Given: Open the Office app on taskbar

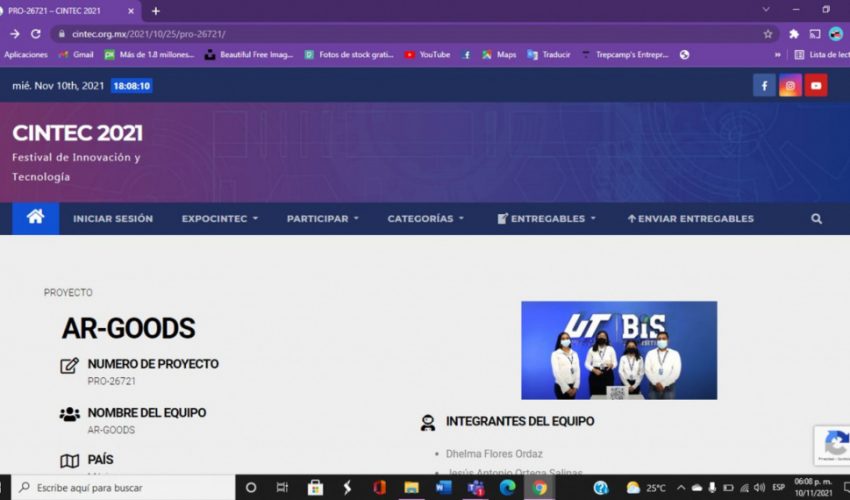Looking at the screenshot, I should click(379, 488).
